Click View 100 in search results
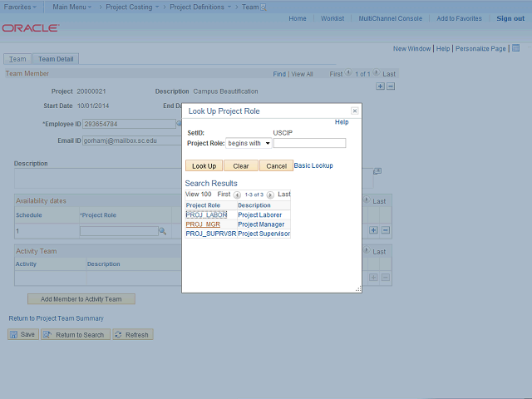Viewport: 532px width, 399px height. 199,194
